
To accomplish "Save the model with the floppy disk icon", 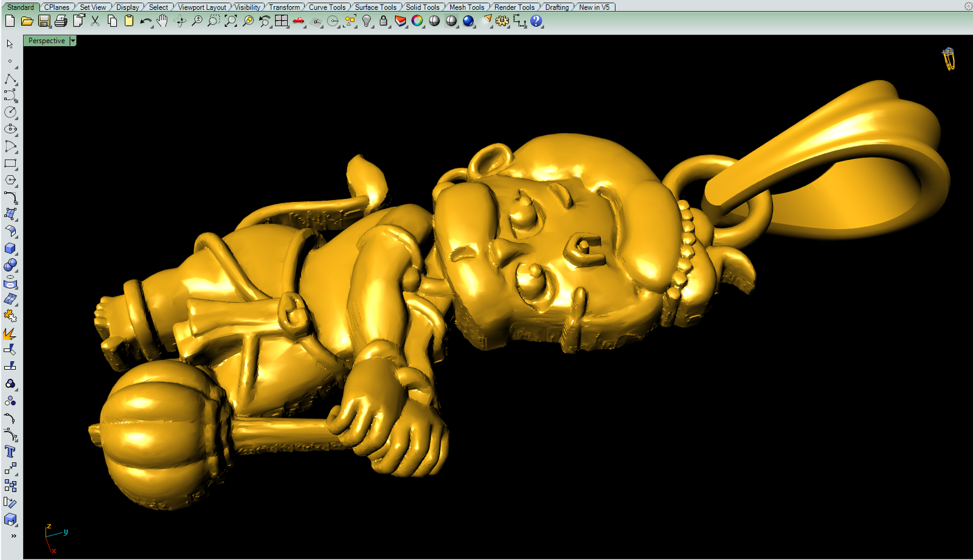I will [44, 21].
